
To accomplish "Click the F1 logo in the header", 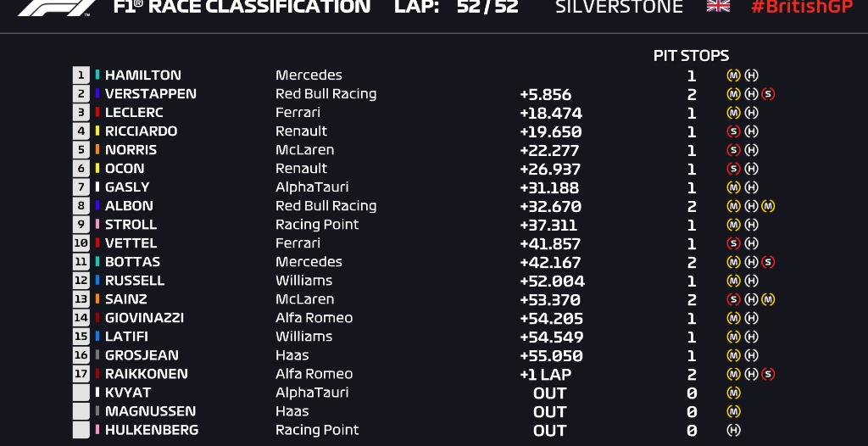I will tap(57, 7).
